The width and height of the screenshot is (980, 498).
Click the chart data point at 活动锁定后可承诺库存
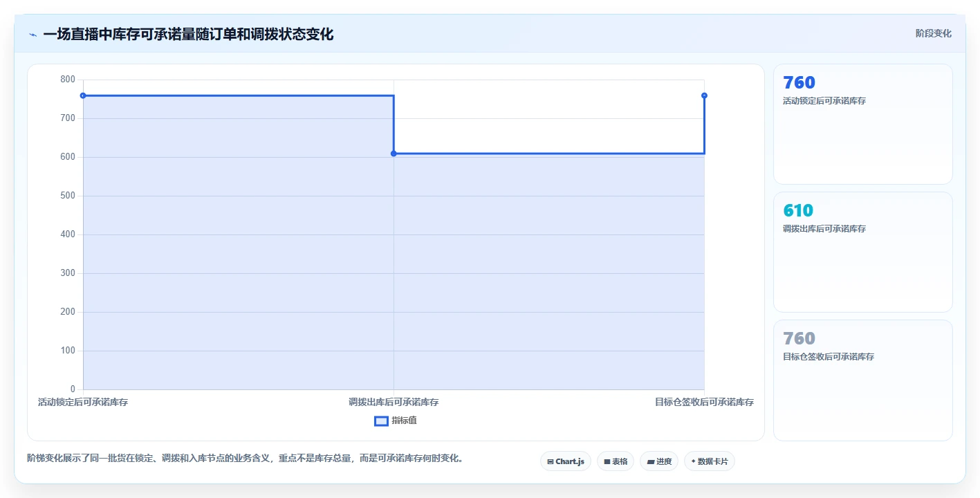click(x=83, y=95)
